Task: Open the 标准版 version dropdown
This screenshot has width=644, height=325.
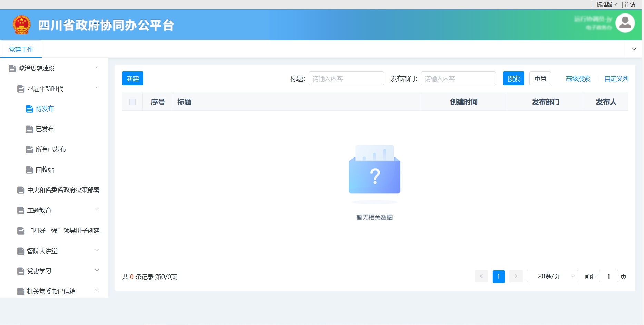Action: [x=606, y=5]
